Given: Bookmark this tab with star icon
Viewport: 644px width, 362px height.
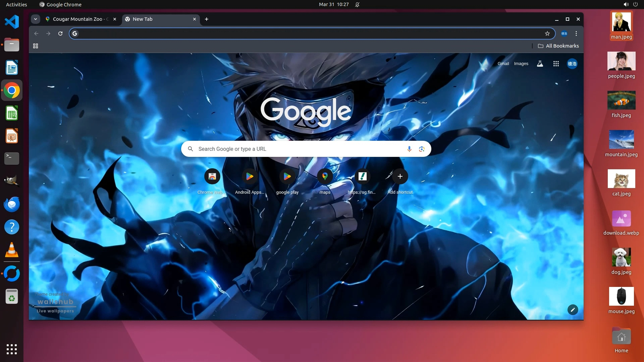Looking at the screenshot, I should 547,34.
